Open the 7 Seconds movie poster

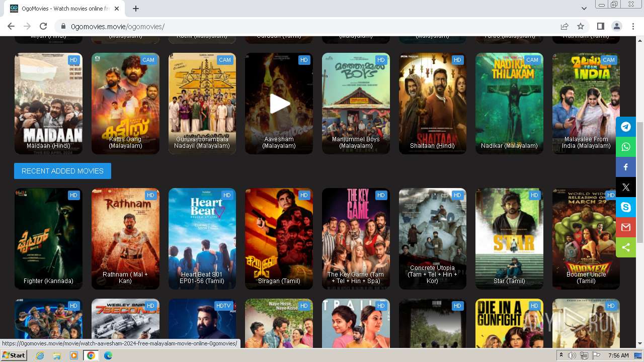[x=125, y=323]
